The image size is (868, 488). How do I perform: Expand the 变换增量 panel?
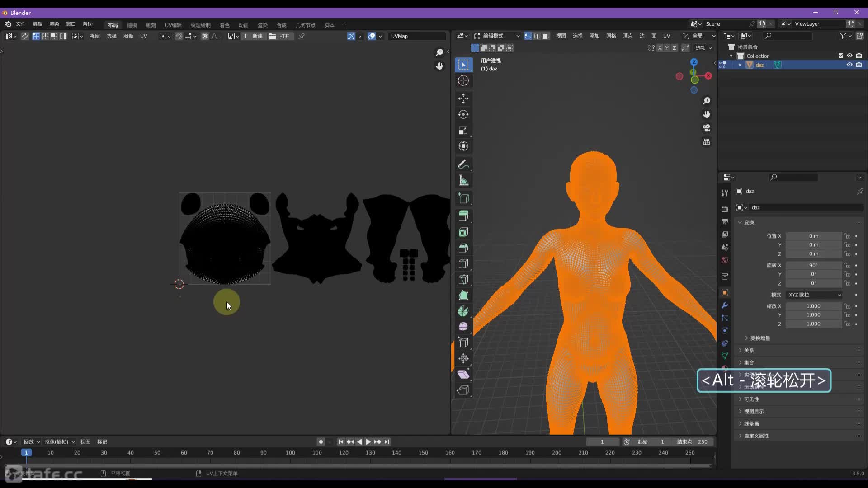point(759,338)
